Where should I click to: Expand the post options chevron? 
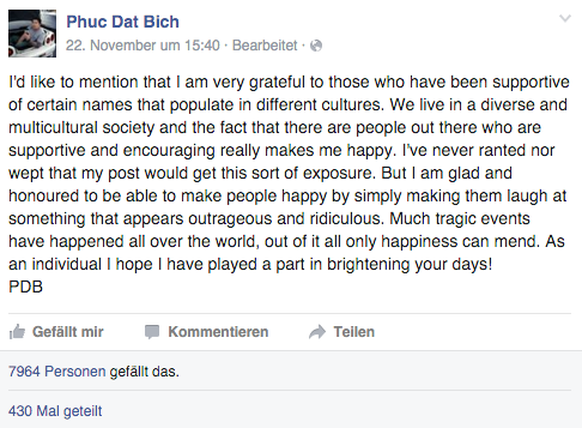(x=565, y=18)
